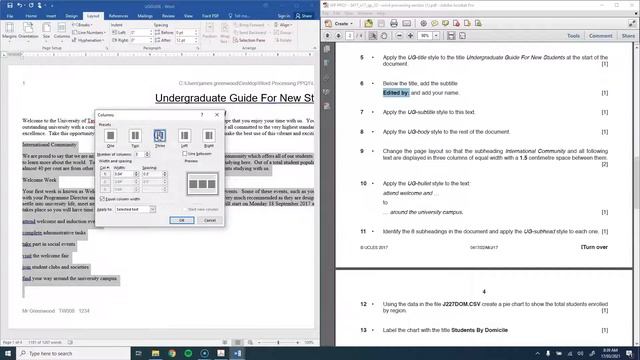Expand the Line Numbers dropdown
This screenshot has width=640, height=360.
coord(89,33)
